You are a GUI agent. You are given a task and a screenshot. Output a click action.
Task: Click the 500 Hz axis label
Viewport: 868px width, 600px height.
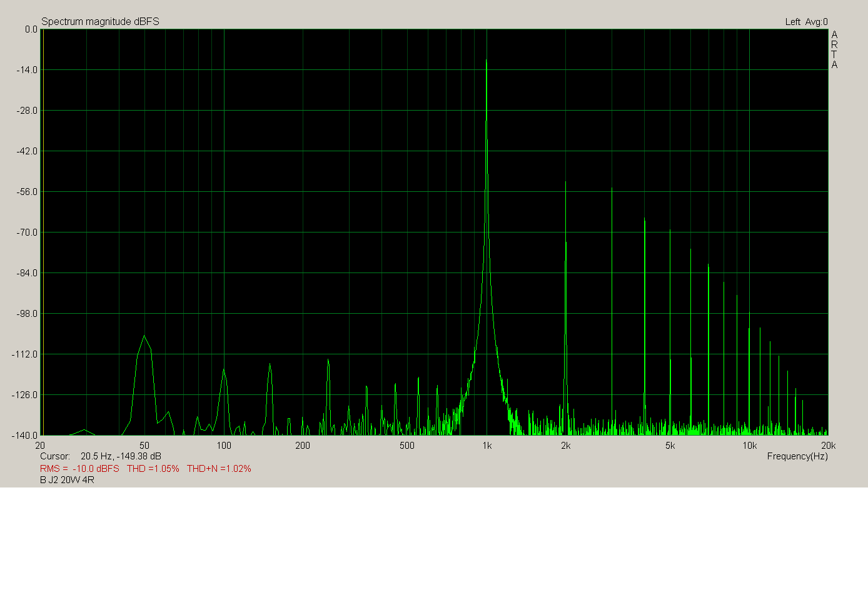407,446
